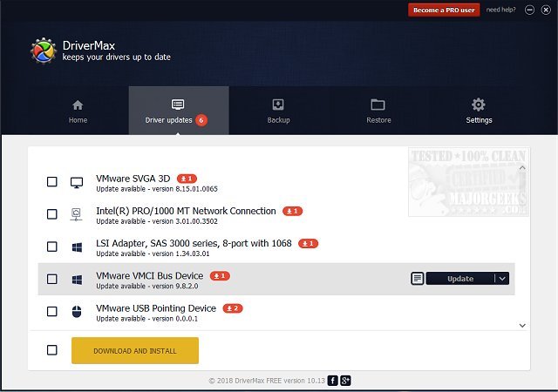558x392 pixels.
Task: Close the DriverMax window
Action: point(546,10)
